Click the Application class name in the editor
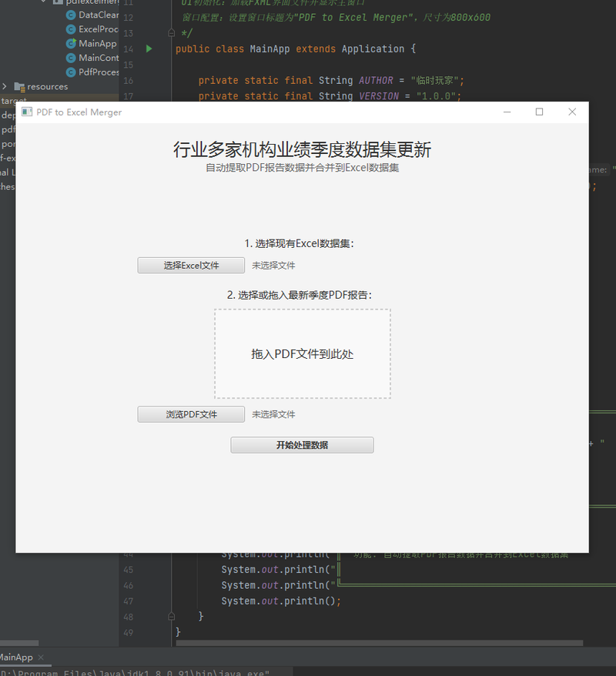Screen dimensions: 616x676 pyautogui.click(x=373, y=49)
